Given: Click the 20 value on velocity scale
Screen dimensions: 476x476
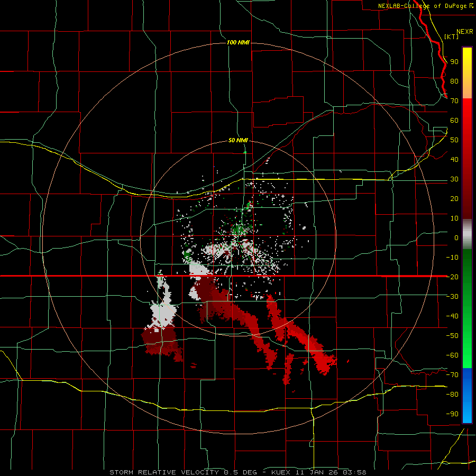Looking at the screenshot, I should pyautogui.click(x=454, y=198).
